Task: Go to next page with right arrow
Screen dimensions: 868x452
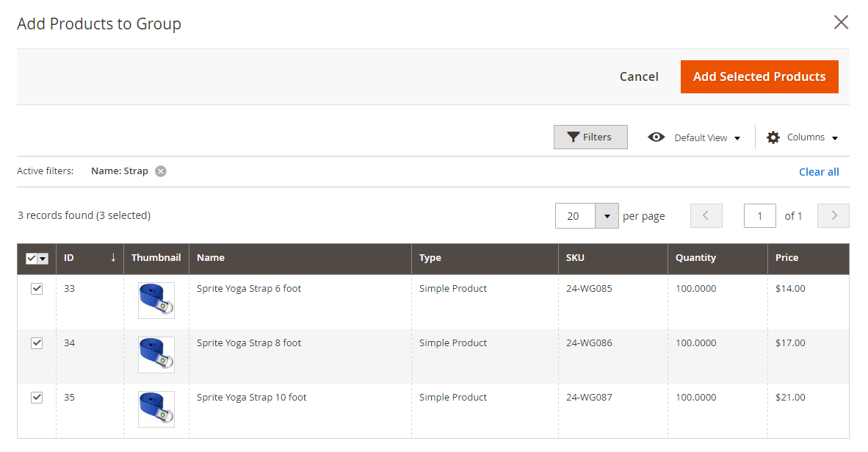Action: pyautogui.click(x=833, y=215)
